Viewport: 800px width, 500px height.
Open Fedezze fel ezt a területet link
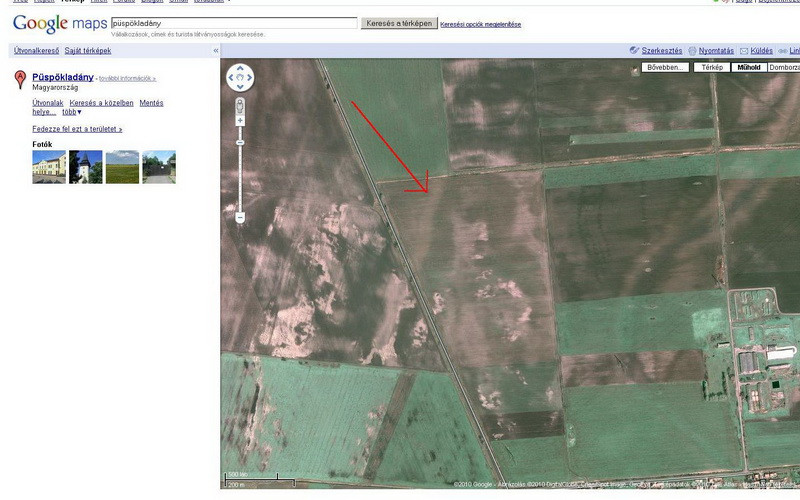tap(77, 129)
